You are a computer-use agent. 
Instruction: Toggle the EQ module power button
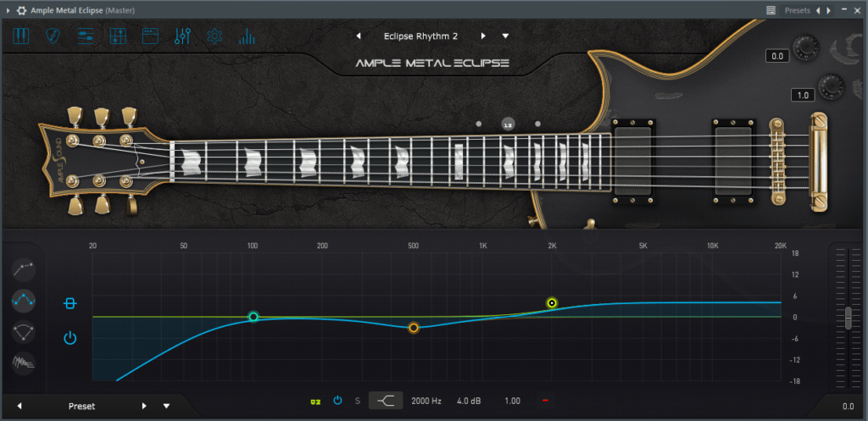(70, 337)
